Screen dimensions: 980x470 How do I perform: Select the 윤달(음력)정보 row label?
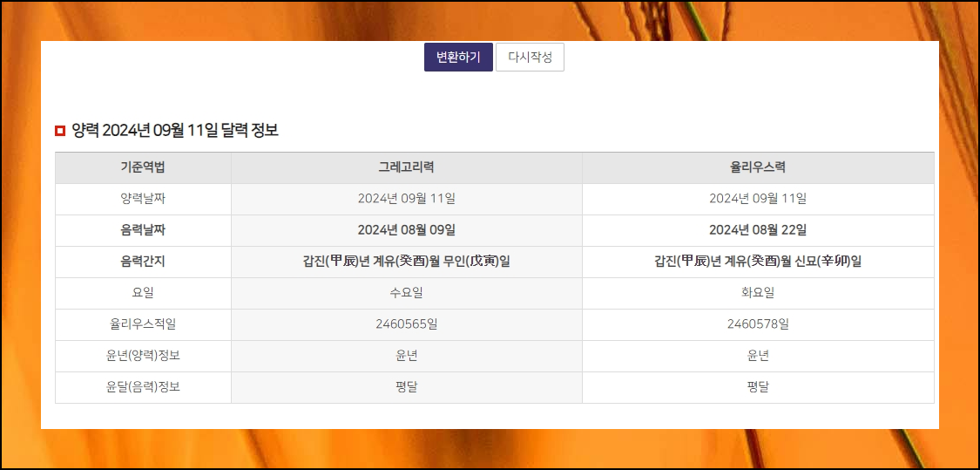(x=143, y=387)
